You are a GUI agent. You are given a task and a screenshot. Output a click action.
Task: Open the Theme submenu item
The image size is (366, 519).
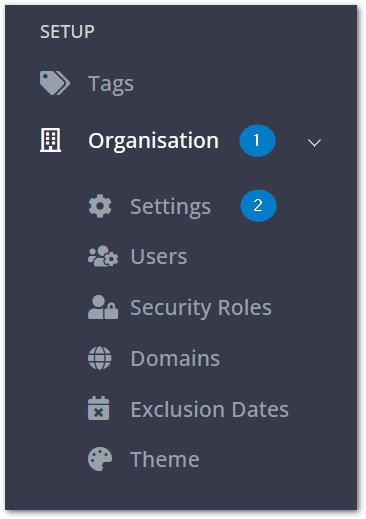coord(165,460)
